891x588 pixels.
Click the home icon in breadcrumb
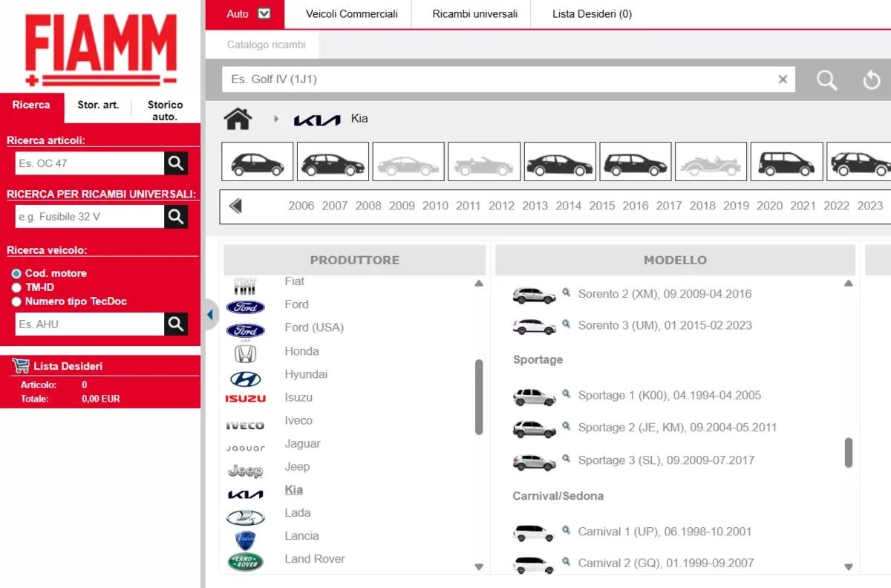click(238, 119)
